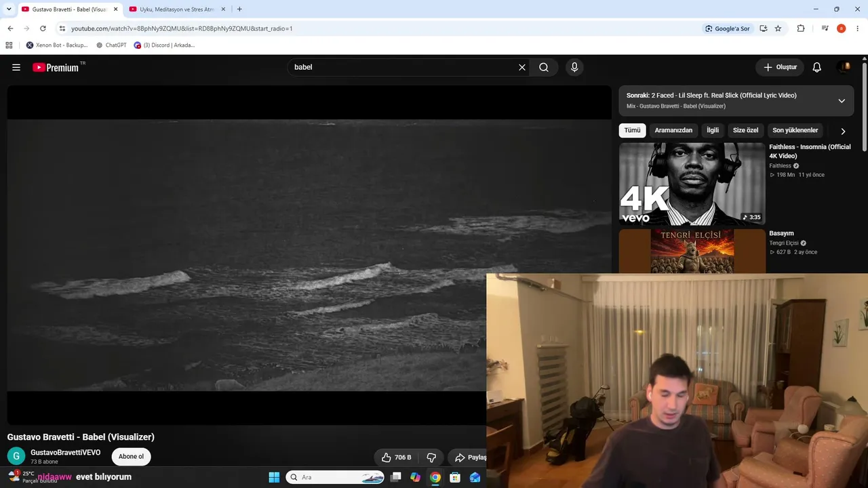Image resolution: width=868 pixels, height=488 pixels.
Task: Open the GustavoBravettiVEVO channel avatar
Action: coord(16,456)
